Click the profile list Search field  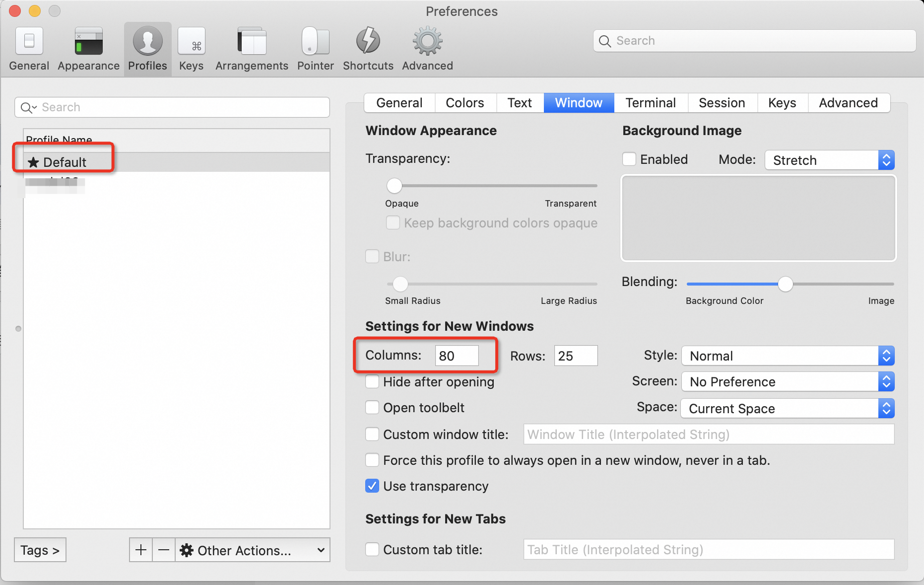172,107
